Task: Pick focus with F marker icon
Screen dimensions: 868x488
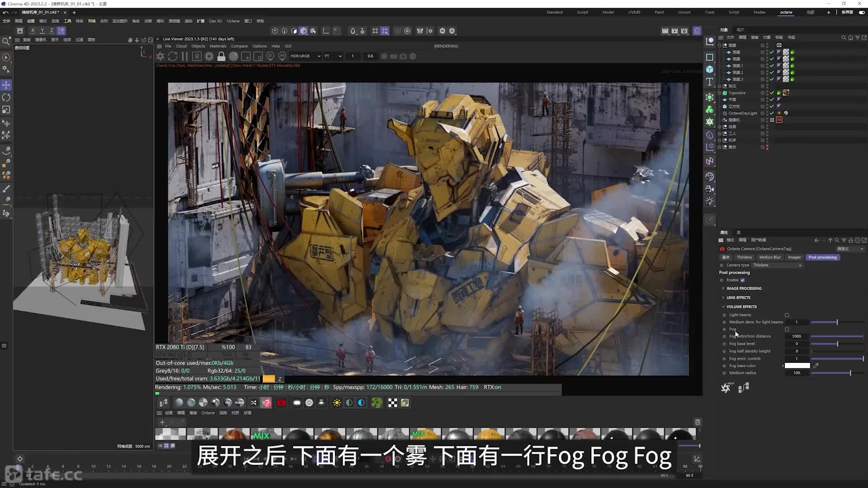Action: [270, 56]
